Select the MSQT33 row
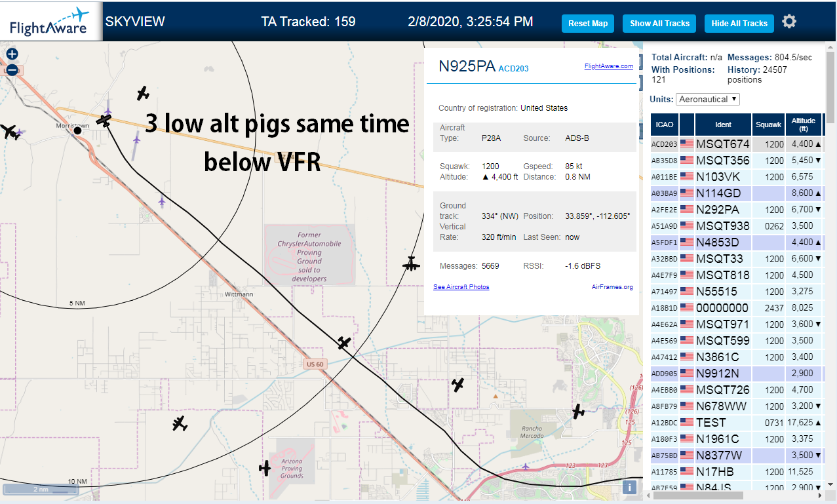Image resolution: width=837 pixels, height=504 pixels. click(737, 258)
